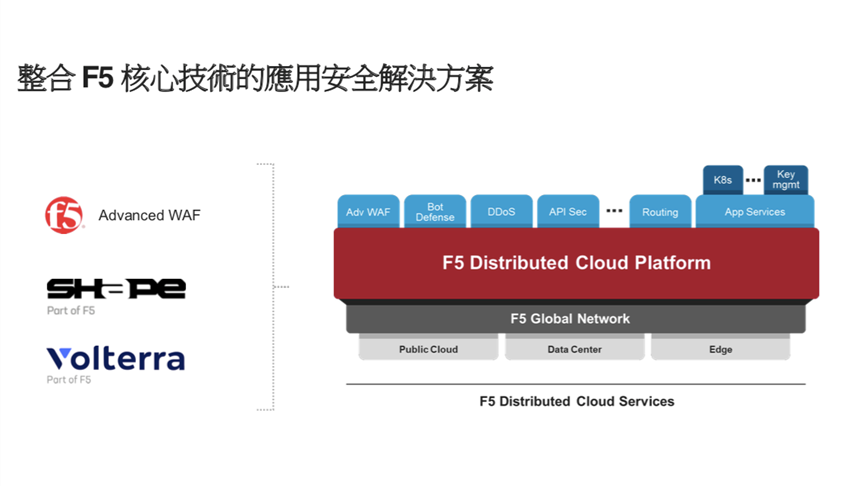Select the DDoS block
The image size is (864, 486).
[x=501, y=212]
